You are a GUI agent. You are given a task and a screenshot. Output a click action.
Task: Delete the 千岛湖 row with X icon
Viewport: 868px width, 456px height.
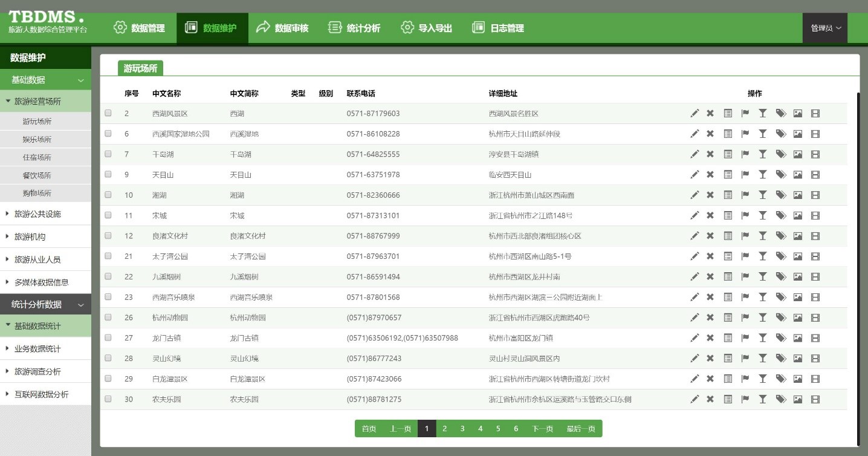[710, 154]
